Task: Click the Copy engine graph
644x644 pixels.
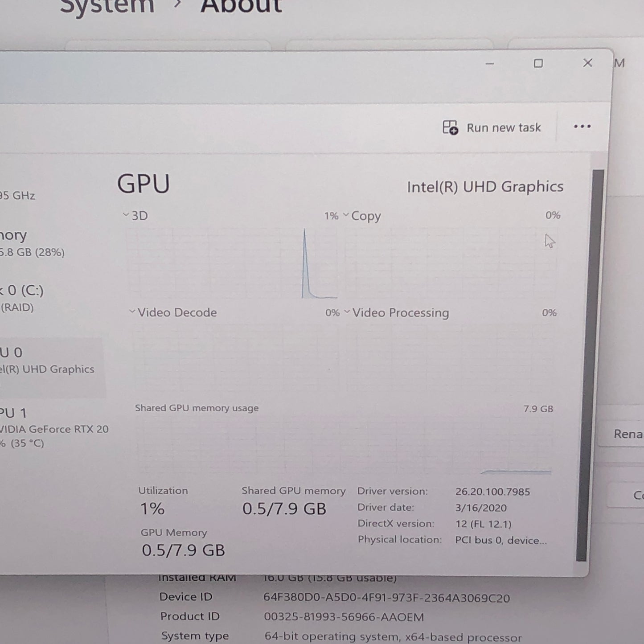Action: tap(451, 264)
